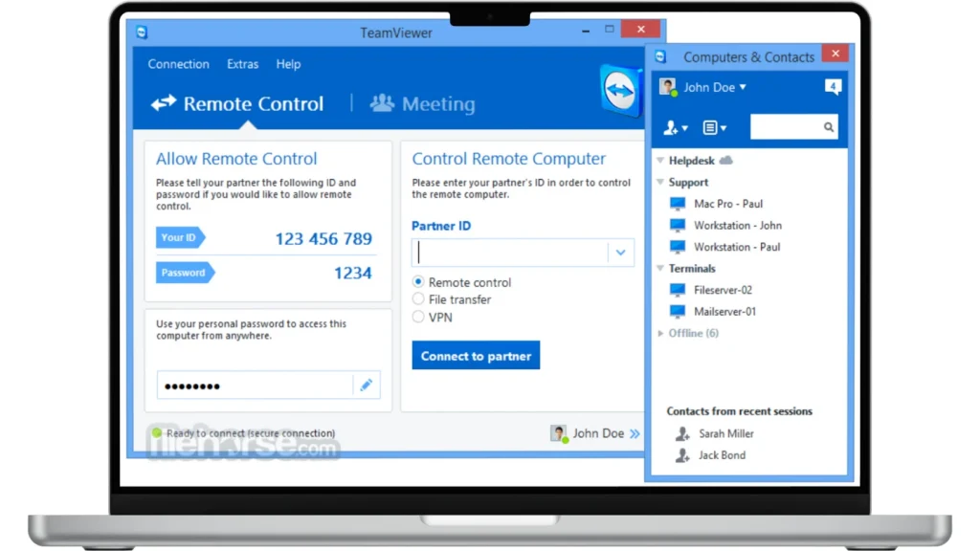
Task: Switch to the Meeting tab
Action: click(423, 103)
